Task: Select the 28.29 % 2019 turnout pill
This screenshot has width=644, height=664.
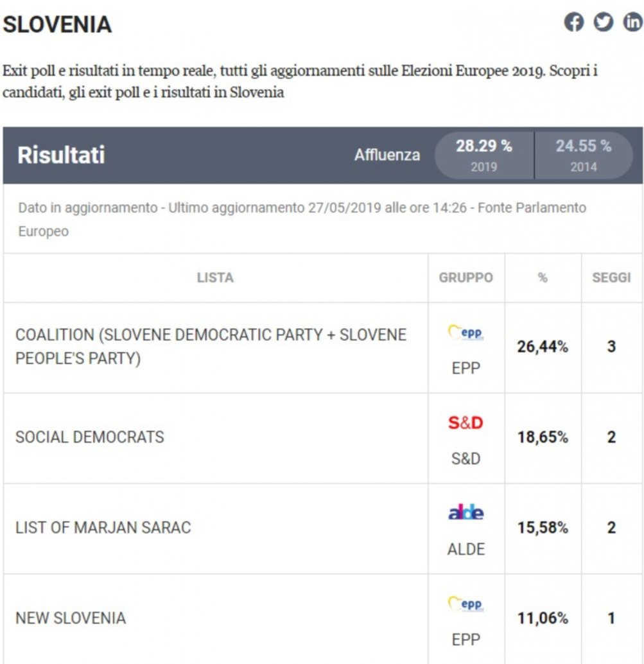Action: pos(484,155)
